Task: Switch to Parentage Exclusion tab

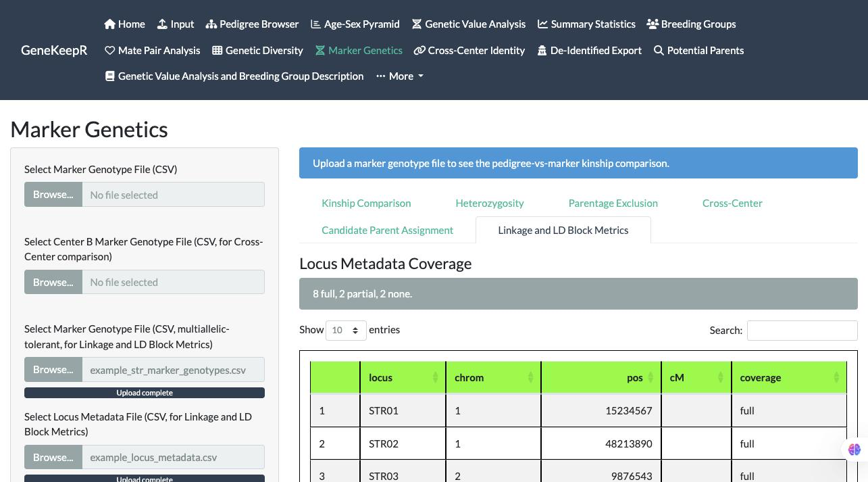Action: 613,203
